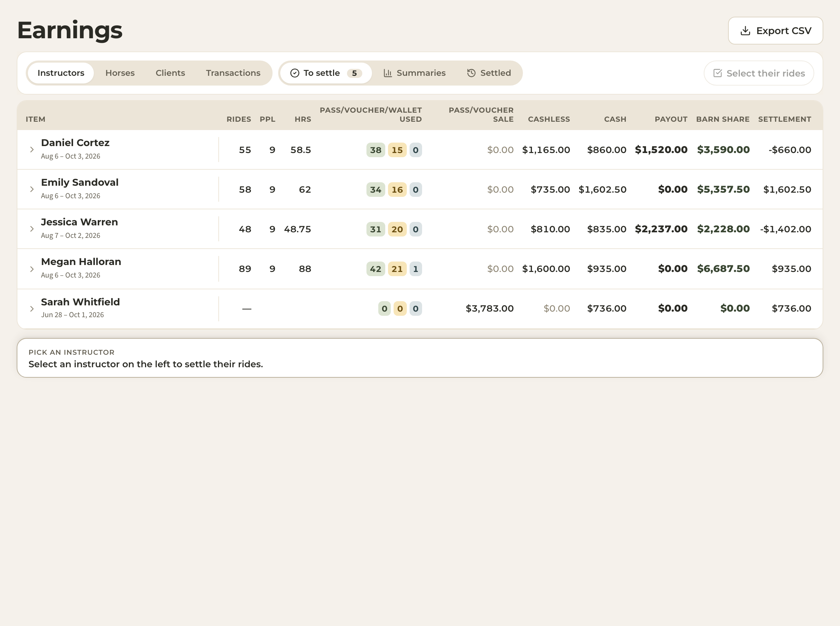Click Megan Halloran cashless $1,600.00
This screenshot has width=840, height=626.
tap(546, 269)
